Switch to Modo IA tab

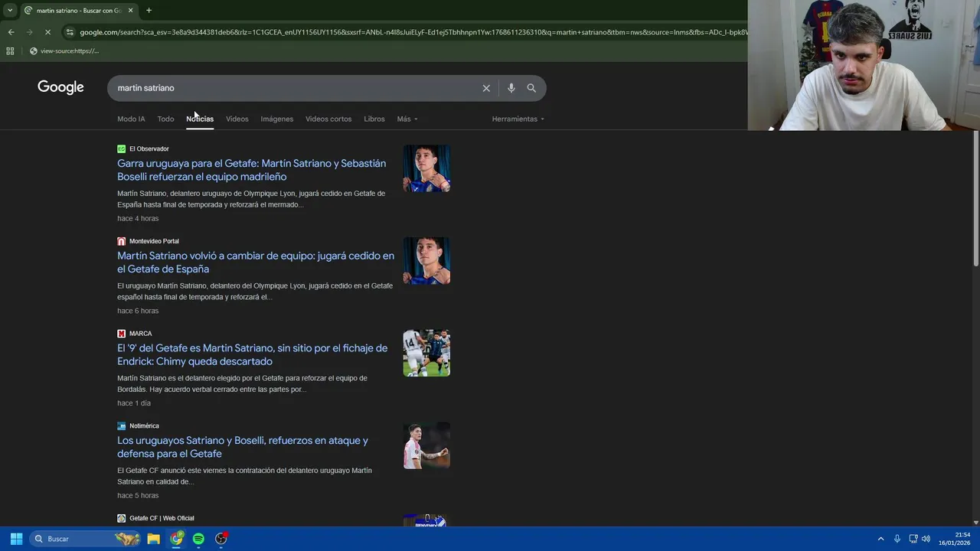pos(131,119)
